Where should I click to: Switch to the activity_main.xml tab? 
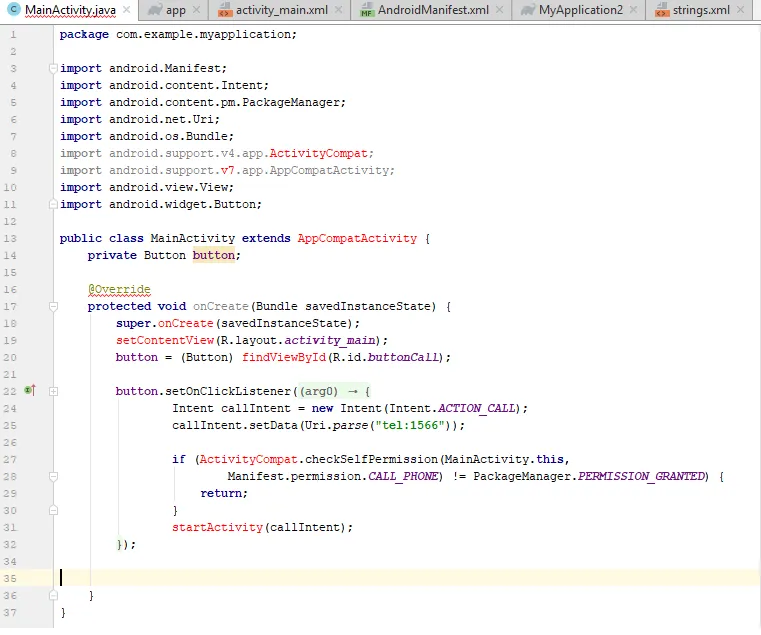tap(281, 10)
